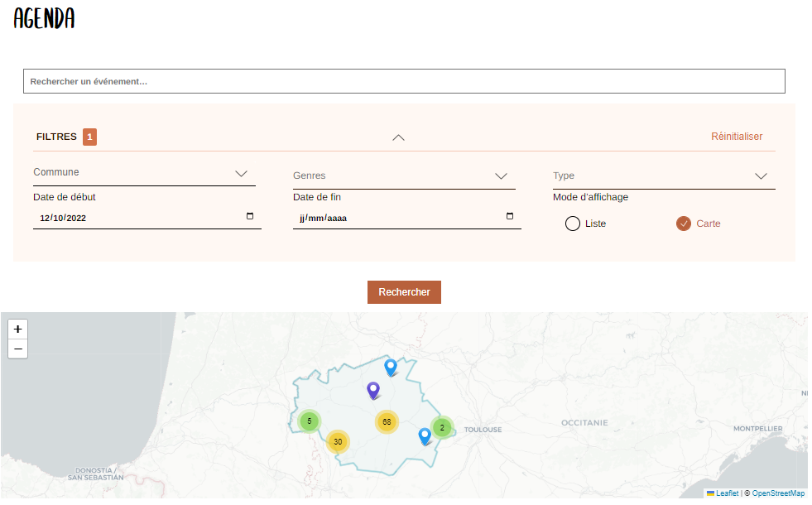812x505 pixels.
Task: Zoom in on the map
Action: click(18, 329)
